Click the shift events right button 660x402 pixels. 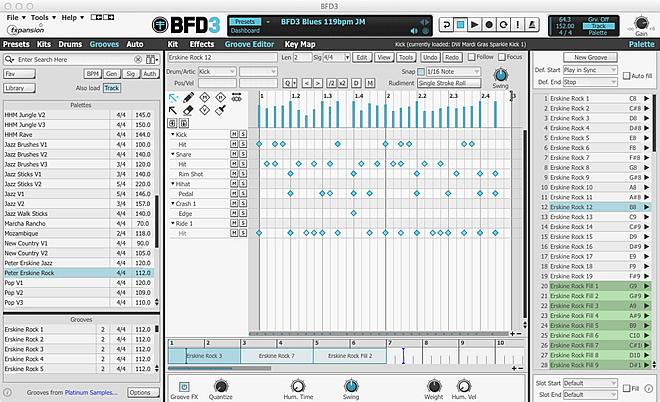coord(318,83)
